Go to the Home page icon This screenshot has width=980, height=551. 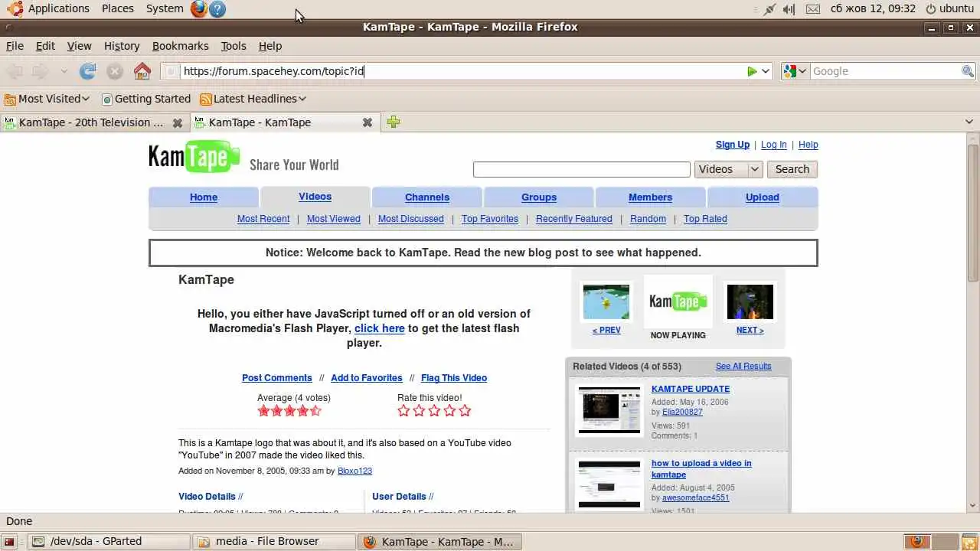point(142,71)
